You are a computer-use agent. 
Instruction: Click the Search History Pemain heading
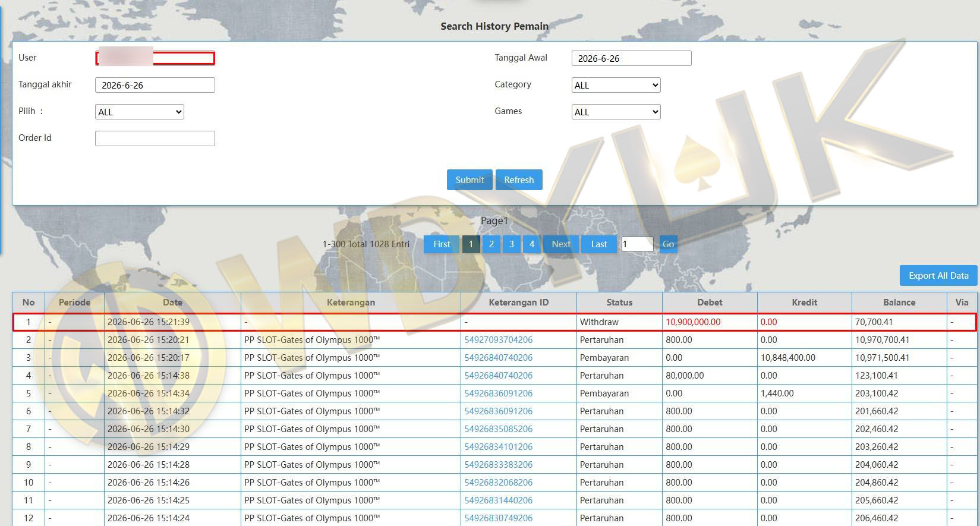tap(494, 26)
